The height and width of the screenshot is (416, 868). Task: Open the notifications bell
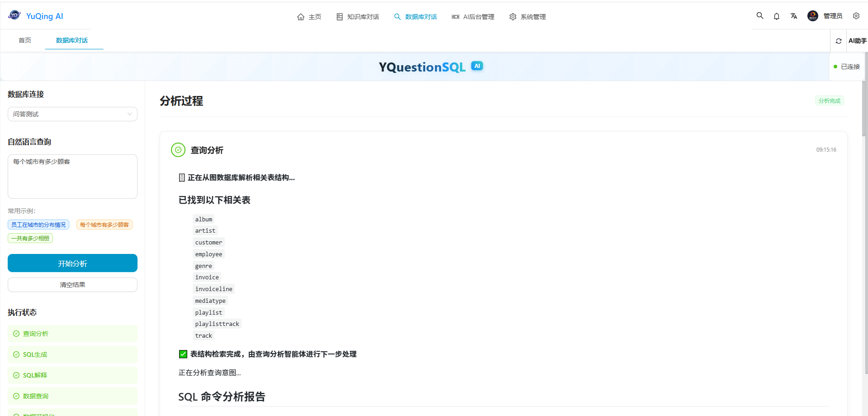coord(777,16)
